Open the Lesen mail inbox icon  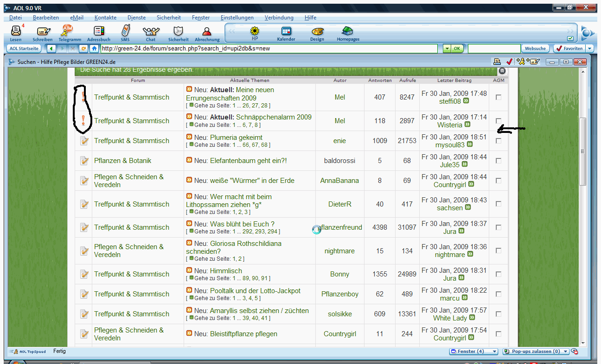click(x=16, y=31)
